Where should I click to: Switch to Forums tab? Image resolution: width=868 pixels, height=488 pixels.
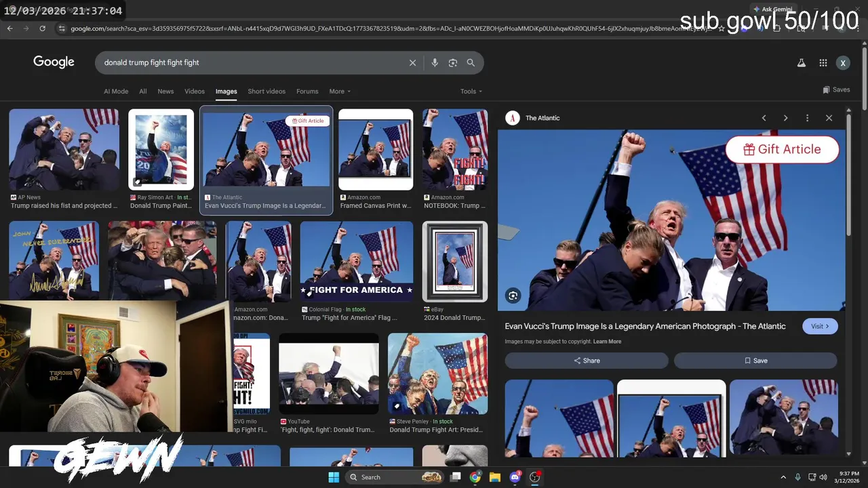coord(307,91)
